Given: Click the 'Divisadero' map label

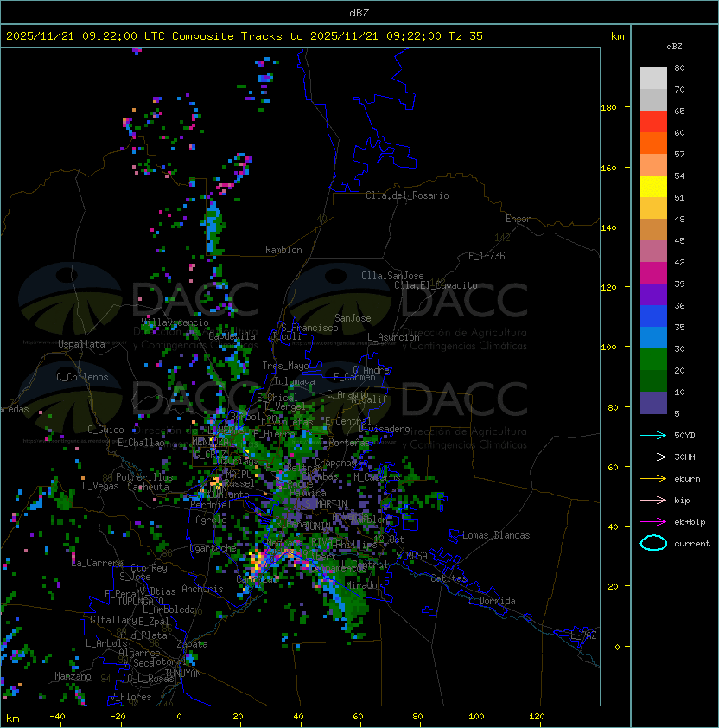Looking at the screenshot, I should coord(385,429).
